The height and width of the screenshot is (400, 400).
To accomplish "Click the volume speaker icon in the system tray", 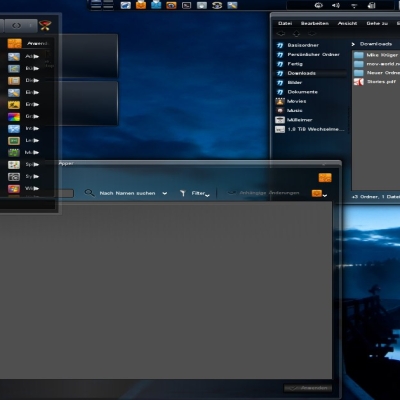I will coord(336,5).
